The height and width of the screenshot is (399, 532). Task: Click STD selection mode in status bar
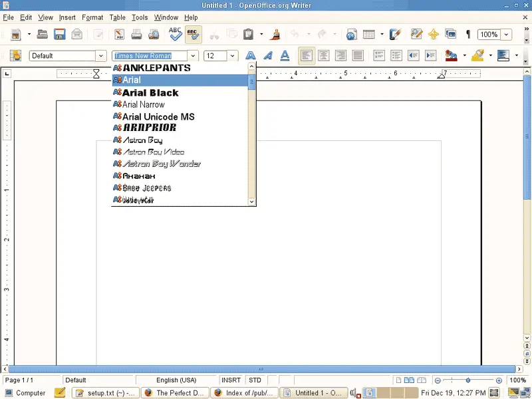click(x=255, y=380)
